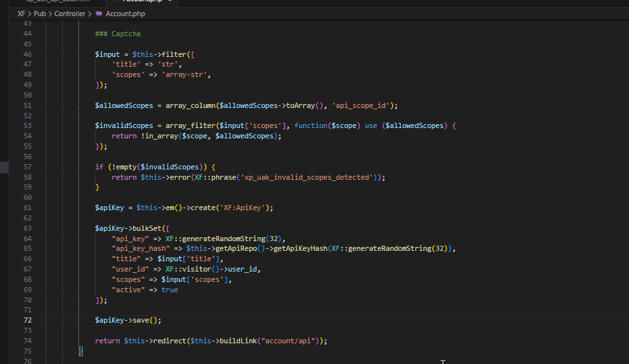Click array_column function call
This screenshot has height=364, width=629.
tap(190, 106)
